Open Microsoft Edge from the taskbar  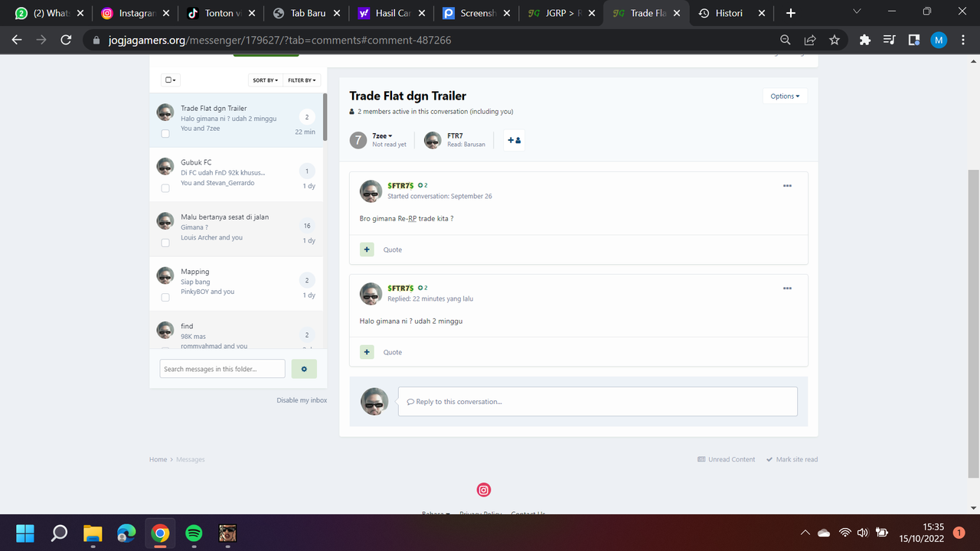[126, 533]
